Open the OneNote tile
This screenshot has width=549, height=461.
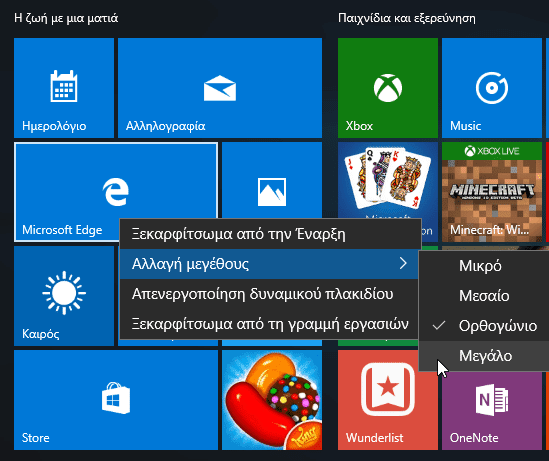[492, 411]
